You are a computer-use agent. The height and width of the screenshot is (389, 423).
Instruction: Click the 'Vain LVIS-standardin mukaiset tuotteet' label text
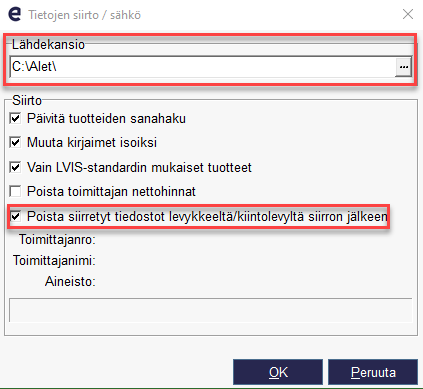pos(139,167)
